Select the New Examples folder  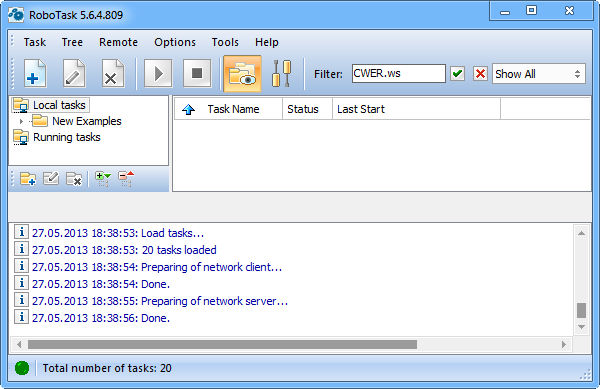point(86,121)
